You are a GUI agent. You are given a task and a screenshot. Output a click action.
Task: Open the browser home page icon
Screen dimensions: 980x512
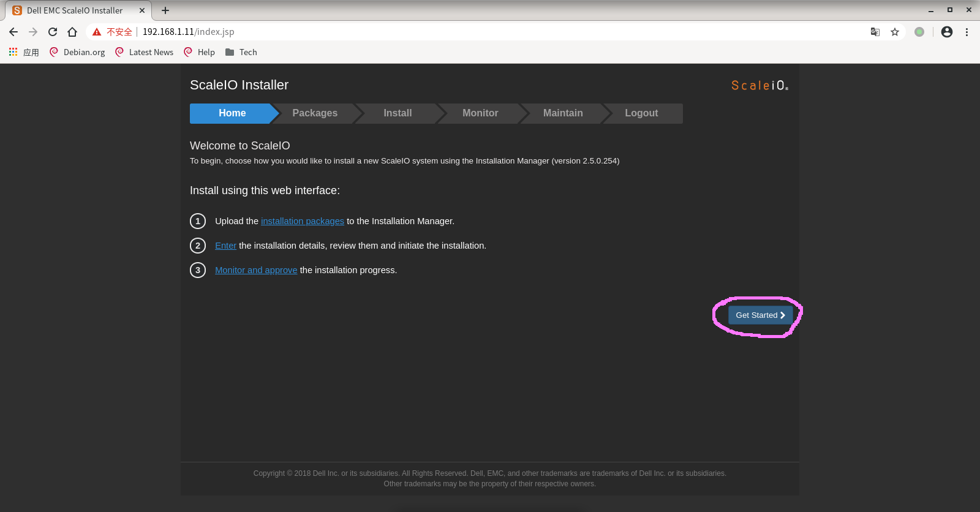coord(72,32)
